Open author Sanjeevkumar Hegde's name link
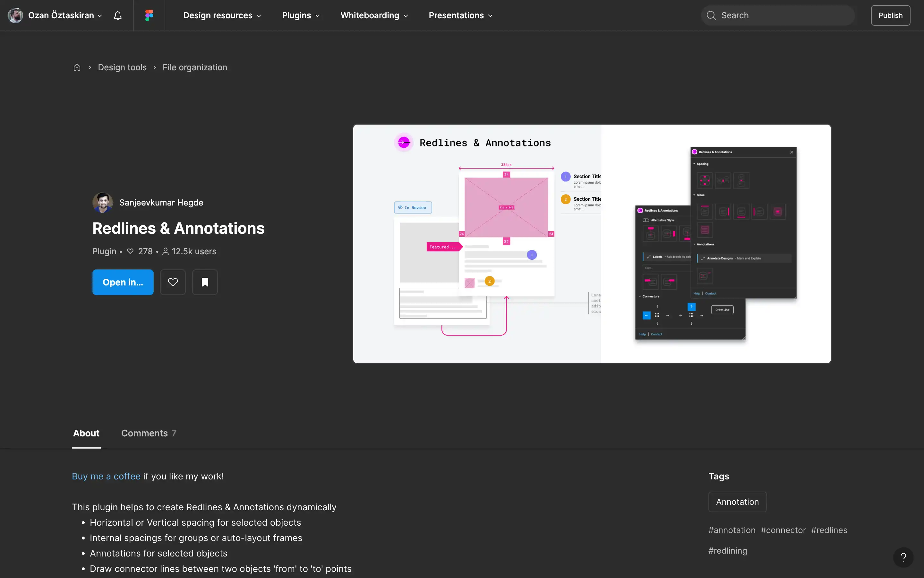This screenshot has width=924, height=578. tap(161, 203)
